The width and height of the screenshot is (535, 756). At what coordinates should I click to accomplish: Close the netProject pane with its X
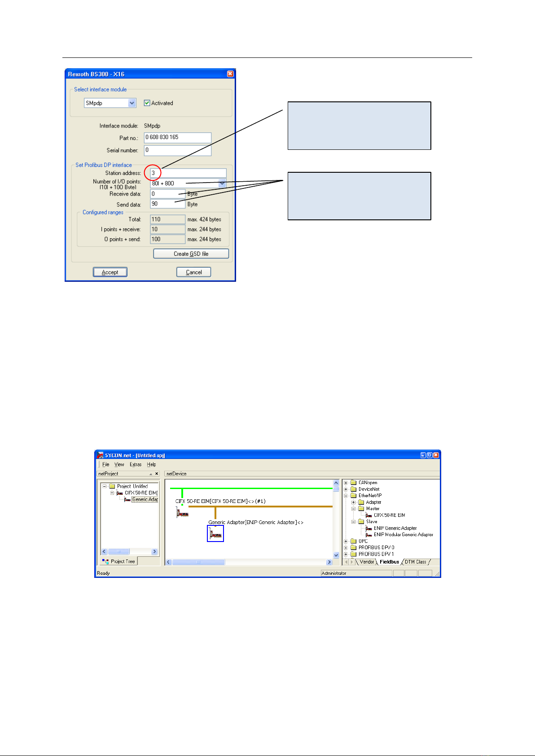coord(157,474)
